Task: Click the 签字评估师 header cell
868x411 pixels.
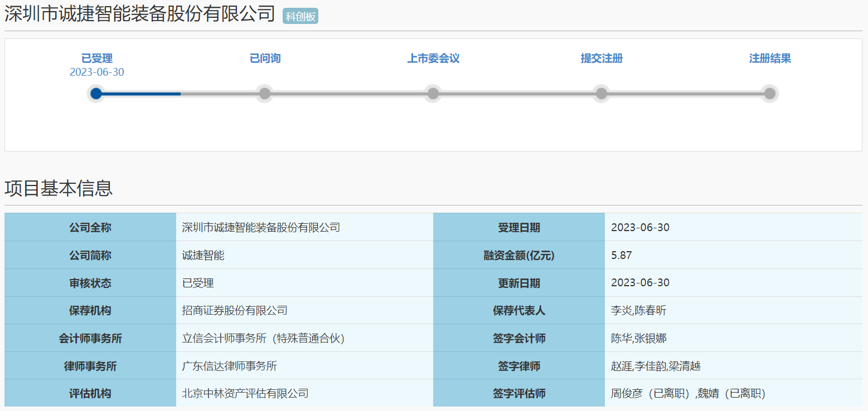Action: click(519, 393)
